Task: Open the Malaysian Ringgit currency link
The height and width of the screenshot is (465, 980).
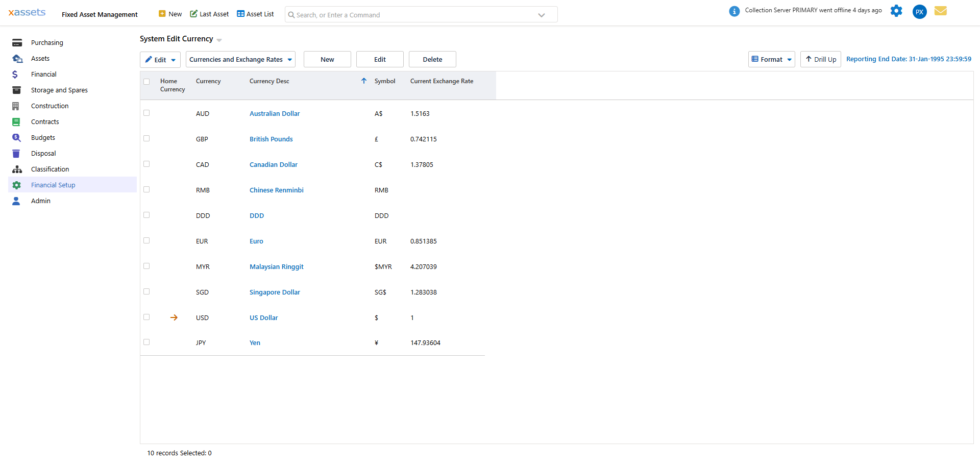Action: [276, 267]
